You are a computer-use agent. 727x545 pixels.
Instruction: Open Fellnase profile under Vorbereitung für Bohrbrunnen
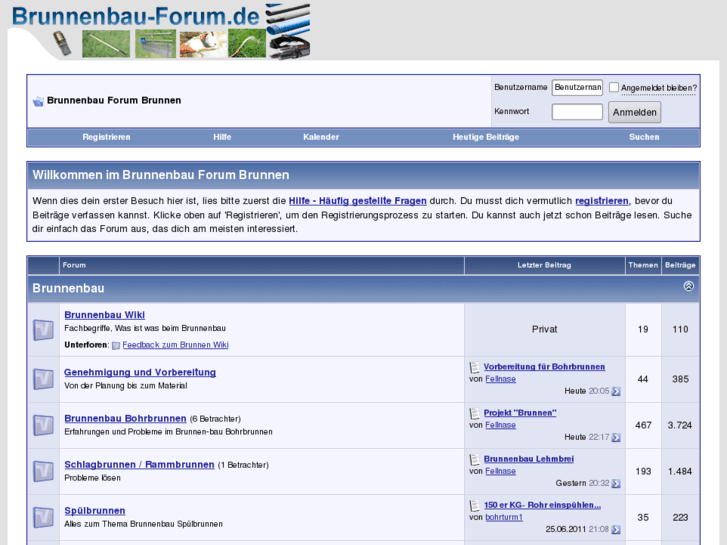pos(500,379)
